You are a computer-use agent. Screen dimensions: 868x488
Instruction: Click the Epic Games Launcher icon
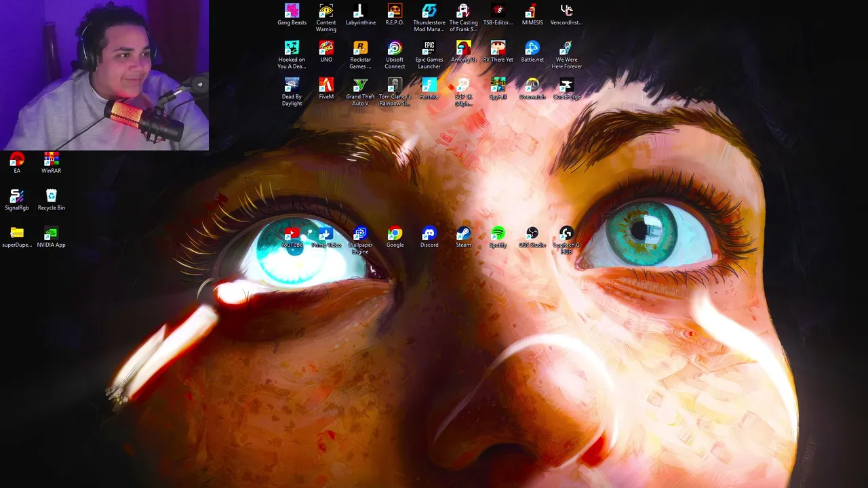click(429, 55)
